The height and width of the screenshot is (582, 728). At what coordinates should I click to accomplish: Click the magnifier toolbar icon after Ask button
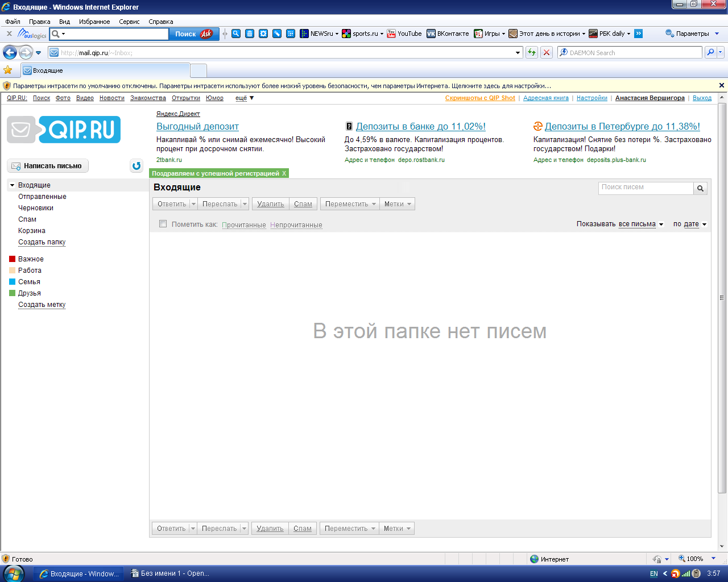(236, 34)
